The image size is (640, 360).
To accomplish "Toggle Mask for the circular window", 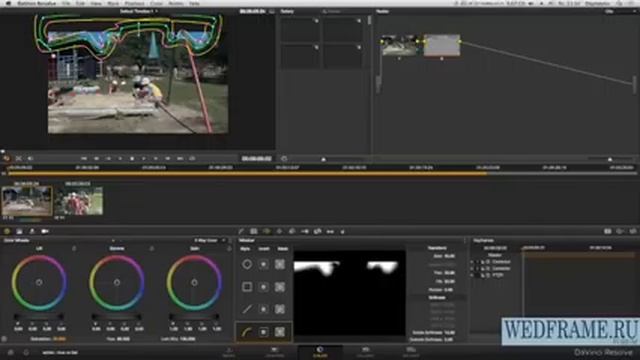I will [x=280, y=264].
